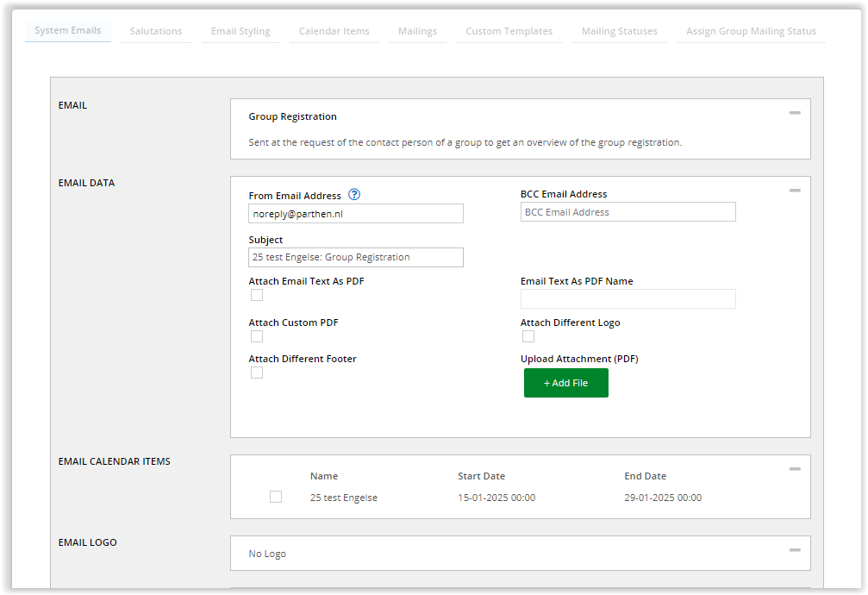Open the From Email Address help icon

(x=354, y=195)
